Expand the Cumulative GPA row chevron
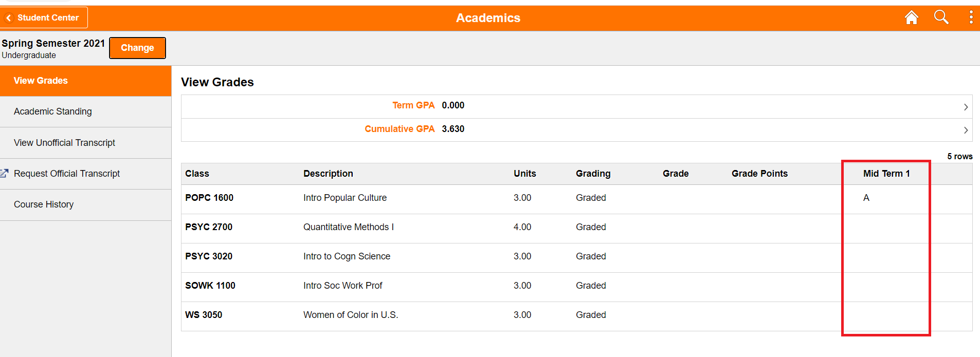The image size is (980, 357). (x=966, y=130)
